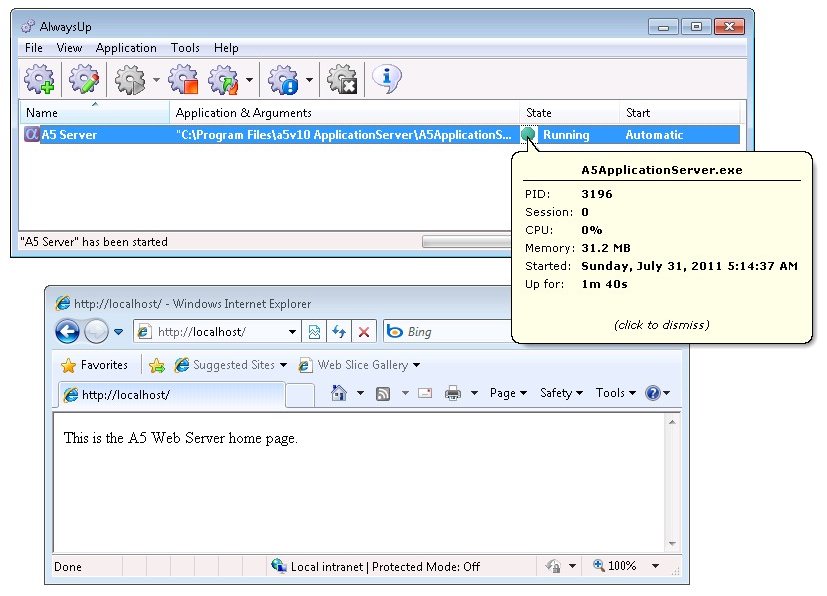Open the Help dropdown arrow in IE command bar
This screenshot has height=596, width=827.
[667, 393]
